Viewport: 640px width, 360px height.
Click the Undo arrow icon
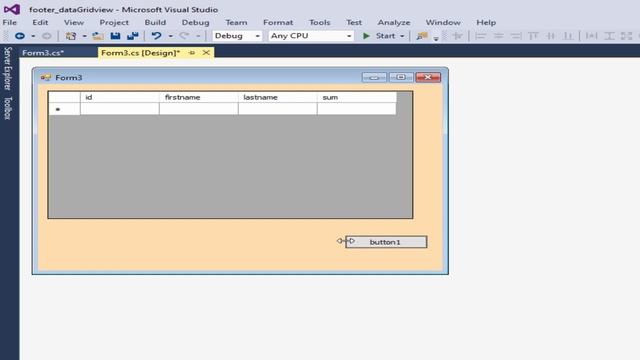[156, 36]
